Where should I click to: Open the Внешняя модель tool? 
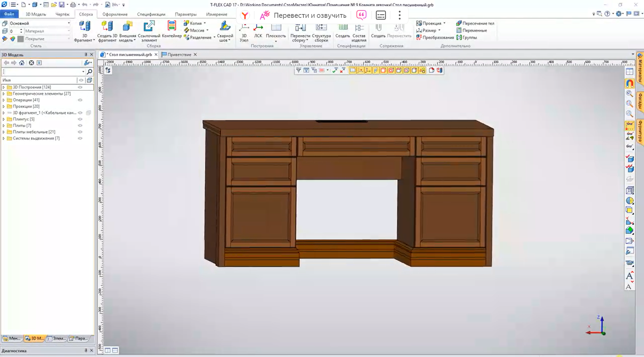(128, 31)
